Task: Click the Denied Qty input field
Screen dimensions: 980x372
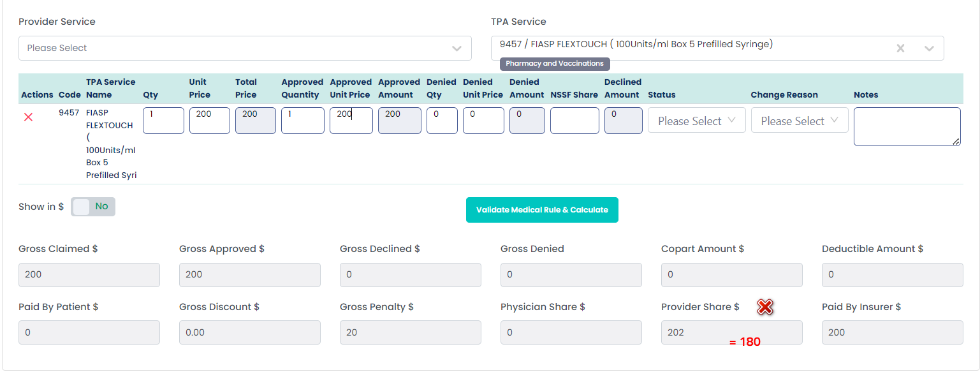Action: (x=442, y=121)
